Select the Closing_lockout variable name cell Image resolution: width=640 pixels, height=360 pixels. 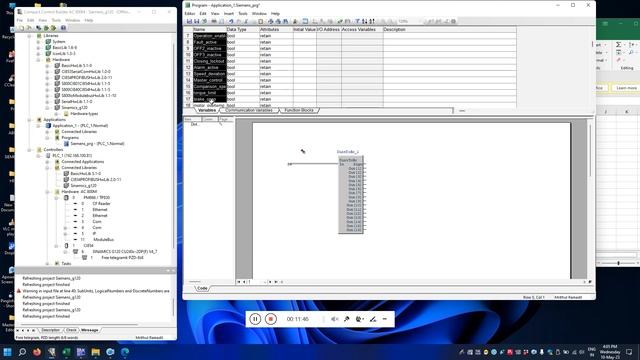tap(209, 61)
